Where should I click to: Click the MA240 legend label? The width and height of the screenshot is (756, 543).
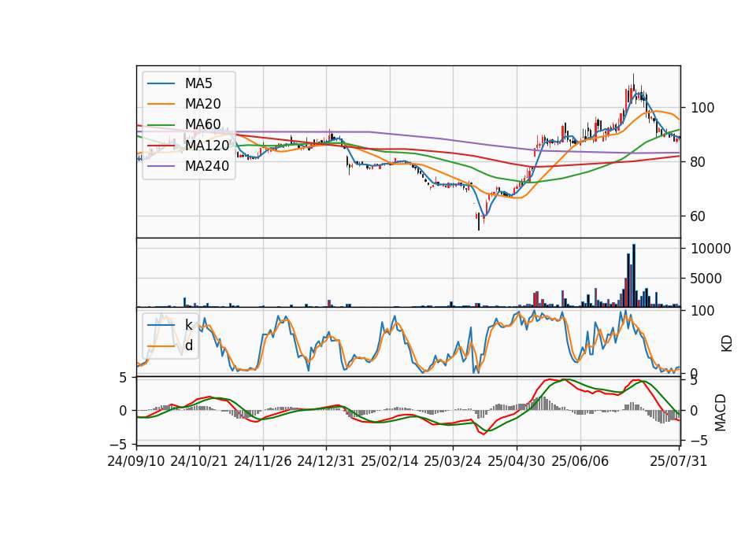tap(207, 166)
